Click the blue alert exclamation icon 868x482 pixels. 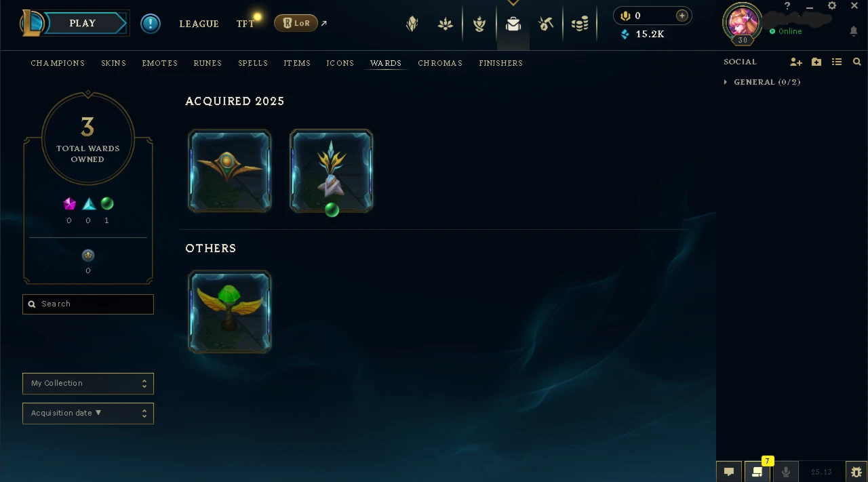(x=151, y=24)
